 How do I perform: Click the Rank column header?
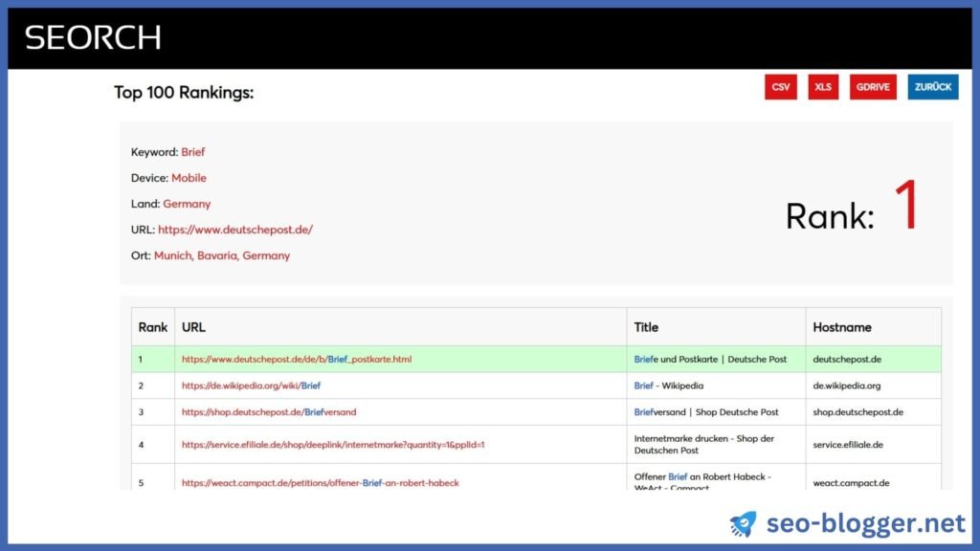click(x=152, y=327)
